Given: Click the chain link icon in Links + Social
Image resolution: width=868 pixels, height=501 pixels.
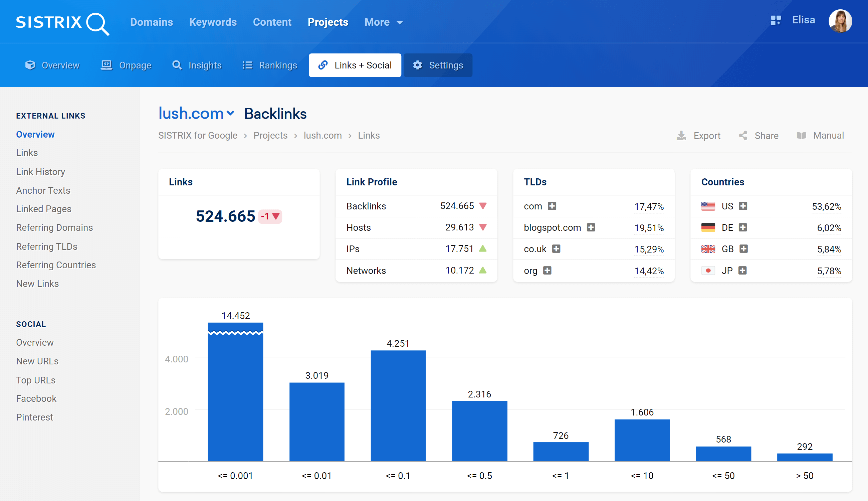Looking at the screenshot, I should pyautogui.click(x=323, y=65).
